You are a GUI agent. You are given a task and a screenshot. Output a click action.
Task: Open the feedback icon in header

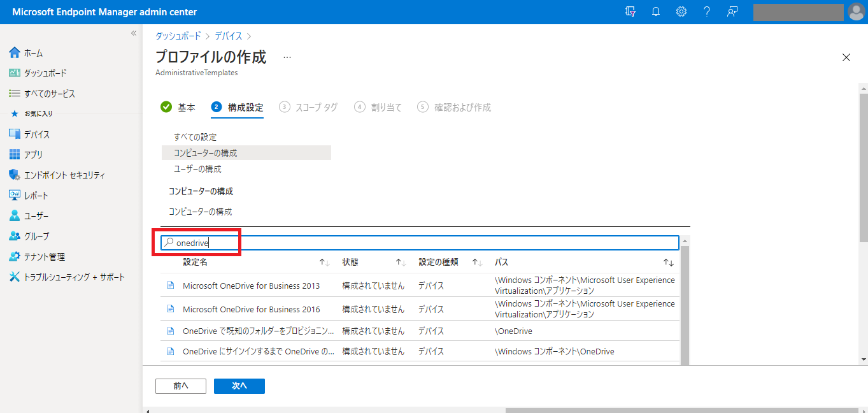(732, 12)
